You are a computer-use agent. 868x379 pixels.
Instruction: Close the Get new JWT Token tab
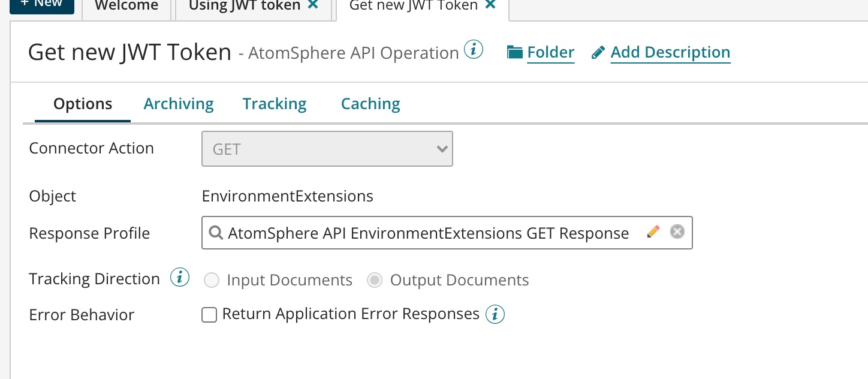tap(490, 4)
